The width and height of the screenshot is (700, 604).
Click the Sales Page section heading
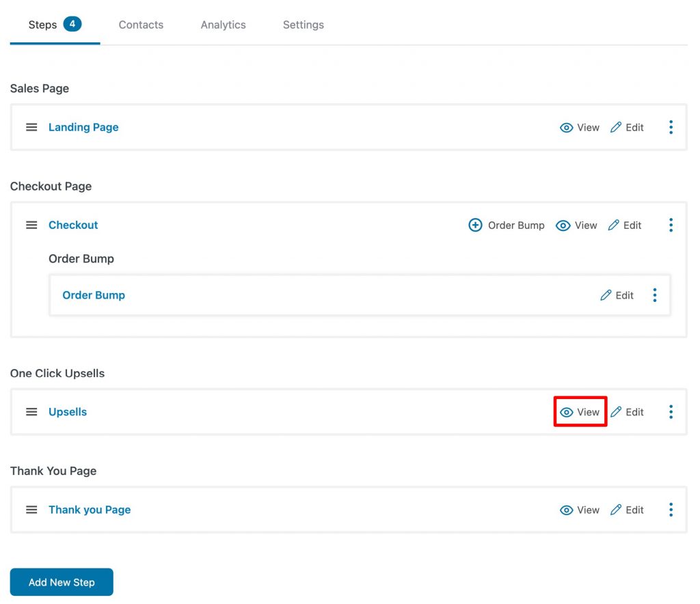(x=39, y=89)
